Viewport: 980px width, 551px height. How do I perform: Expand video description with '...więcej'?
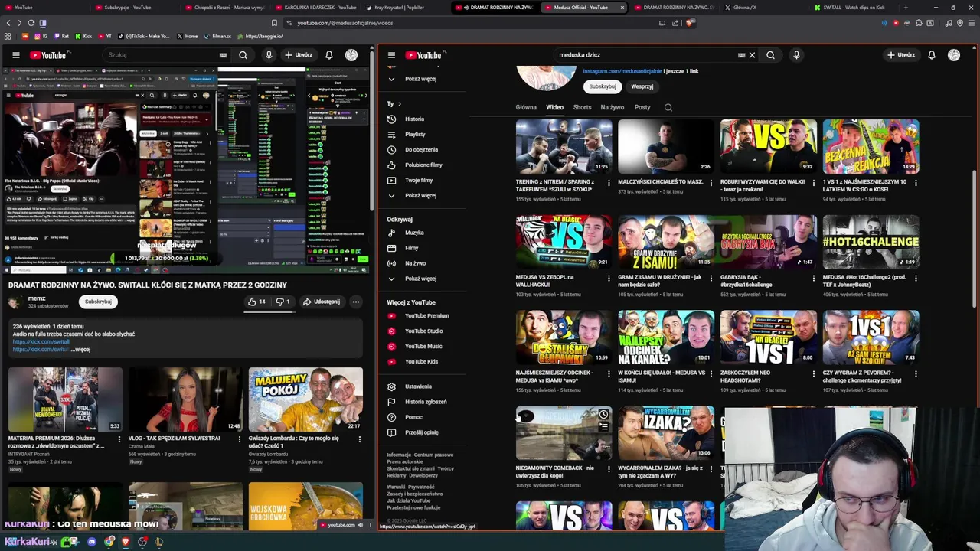pos(81,350)
